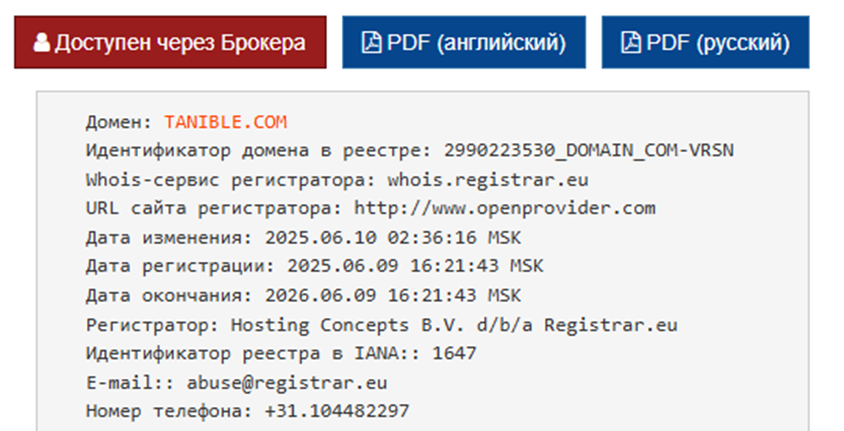Click PDF file icon for English version
The height and width of the screenshot is (431, 844).
pyautogui.click(x=371, y=43)
